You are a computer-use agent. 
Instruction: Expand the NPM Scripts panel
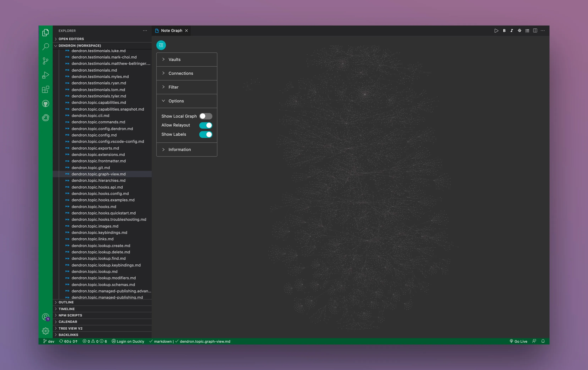[102, 315]
